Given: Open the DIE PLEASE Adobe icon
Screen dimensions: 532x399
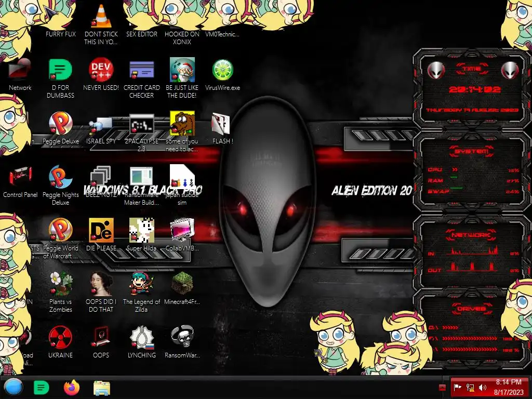Looking at the screenshot, I should (101, 235).
